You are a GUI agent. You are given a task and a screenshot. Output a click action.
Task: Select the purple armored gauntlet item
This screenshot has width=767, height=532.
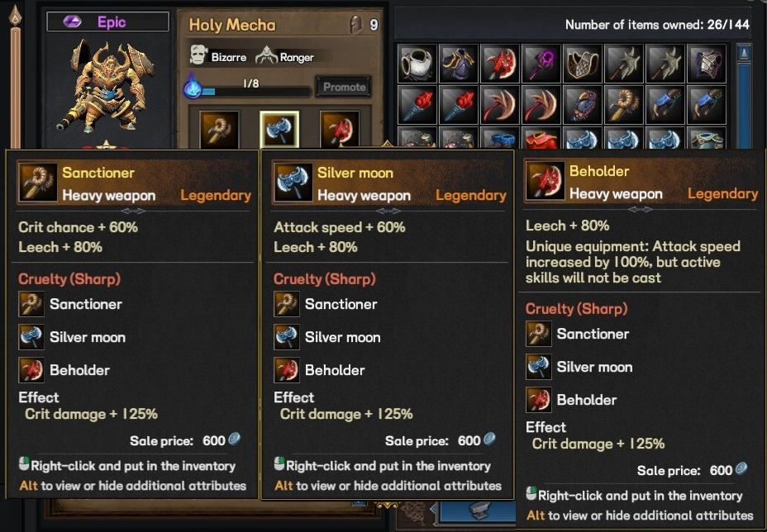[582, 105]
